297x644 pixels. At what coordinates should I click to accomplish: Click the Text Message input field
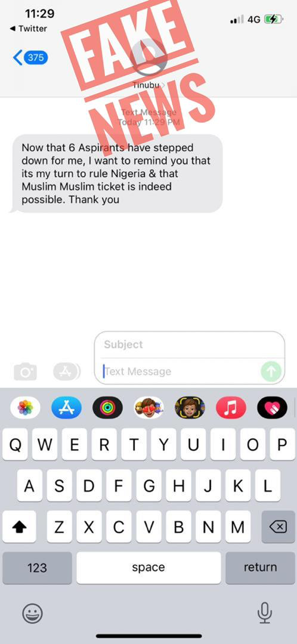click(x=181, y=371)
